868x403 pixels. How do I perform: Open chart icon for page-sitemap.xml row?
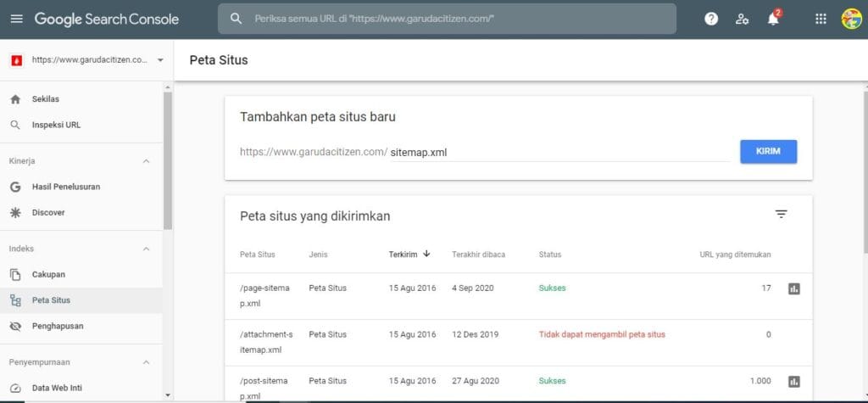point(794,288)
